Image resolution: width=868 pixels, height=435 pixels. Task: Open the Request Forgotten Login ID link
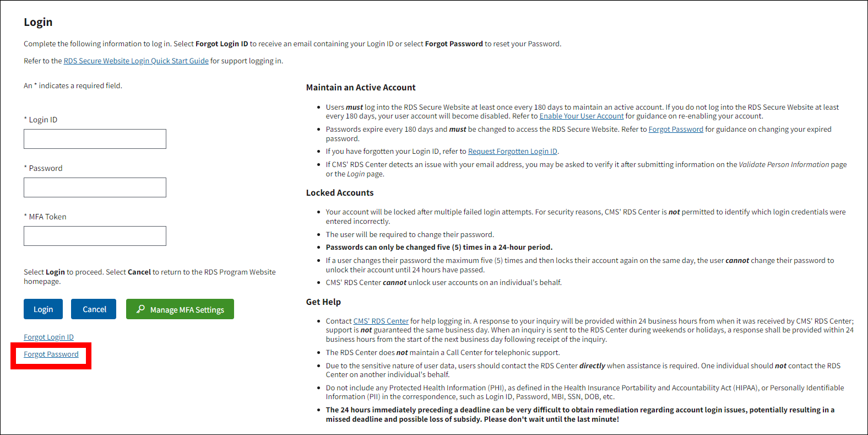tap(512, 152)
